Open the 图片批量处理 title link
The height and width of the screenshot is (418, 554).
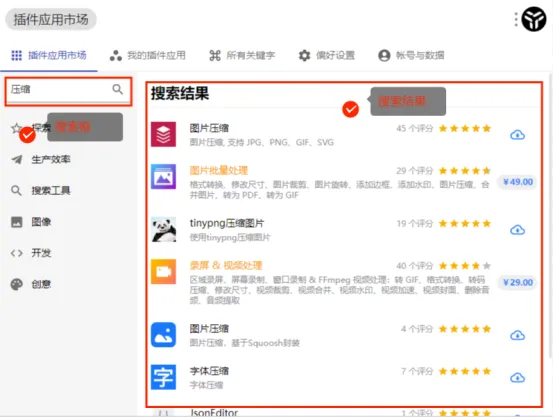click(219, 171)
